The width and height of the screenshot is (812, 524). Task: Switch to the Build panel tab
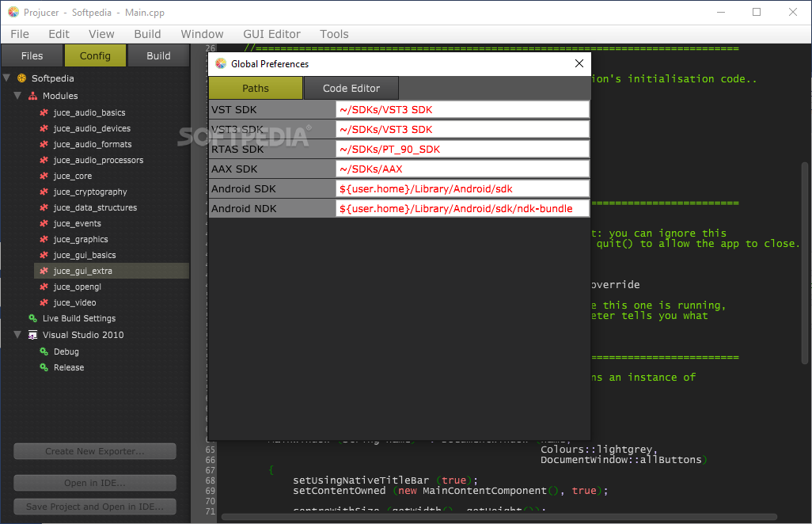click(x=158, y=55)
